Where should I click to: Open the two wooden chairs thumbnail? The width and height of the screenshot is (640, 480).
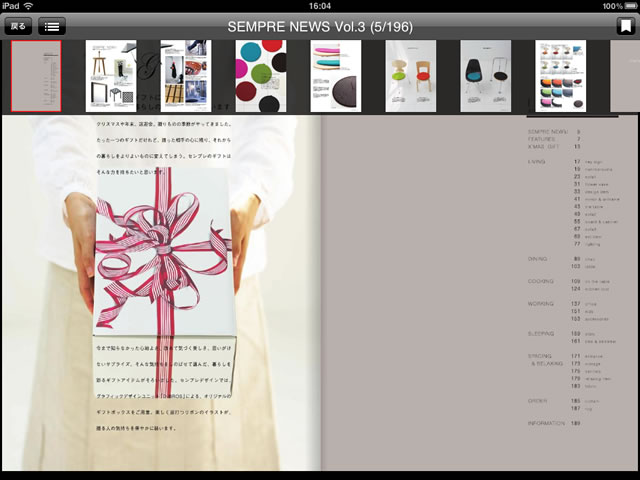411,76
